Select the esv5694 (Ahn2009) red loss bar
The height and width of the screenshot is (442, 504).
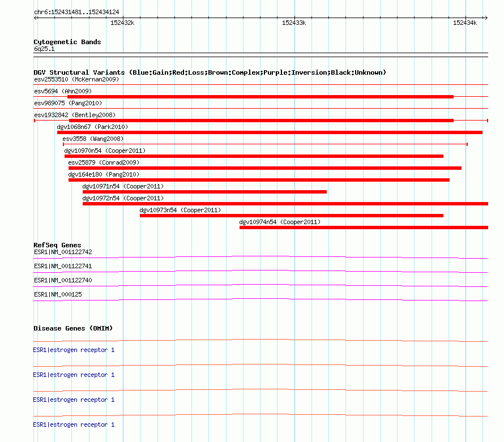(260, 97)
